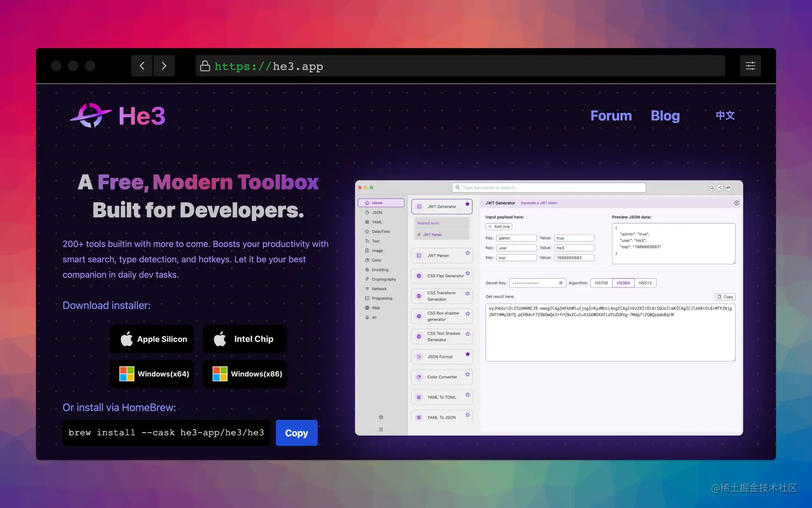Click the share icon in app toolbar

point(720,188)
